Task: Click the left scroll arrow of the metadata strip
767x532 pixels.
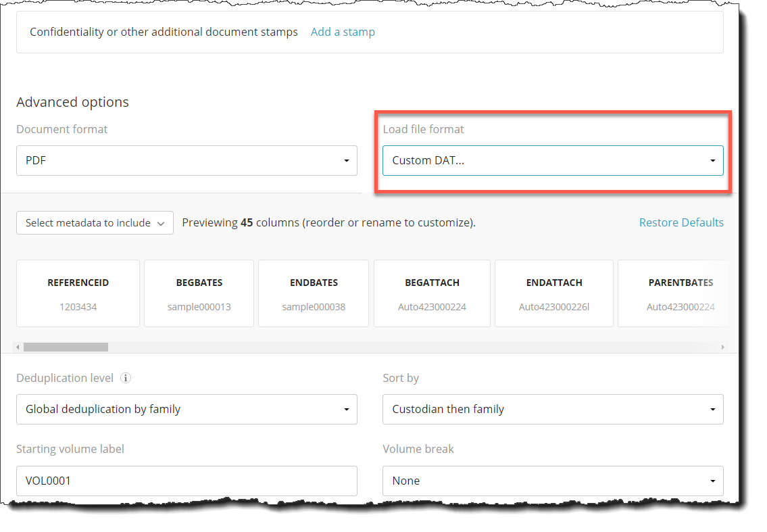Action: pos(17,346)
